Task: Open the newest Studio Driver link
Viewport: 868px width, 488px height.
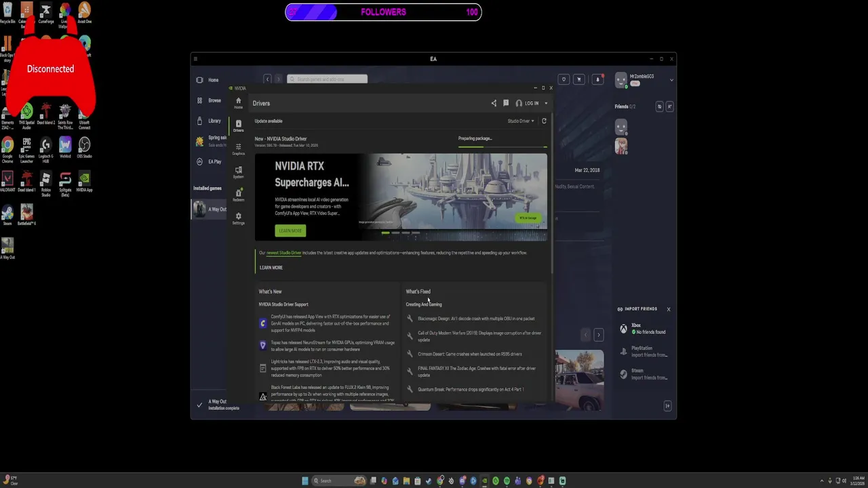Action: point(283,253)
